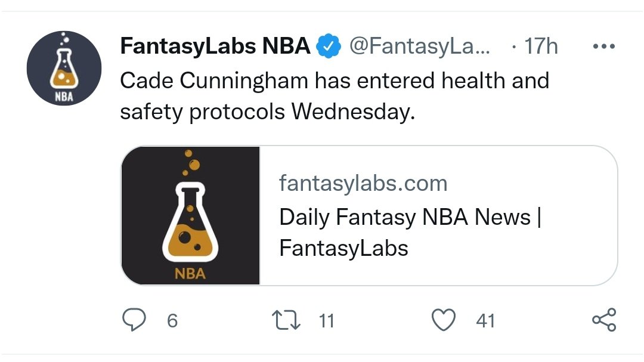Click the fantasylabs.com domain text
The image size is (644, 362).
[x=363, y=183]
